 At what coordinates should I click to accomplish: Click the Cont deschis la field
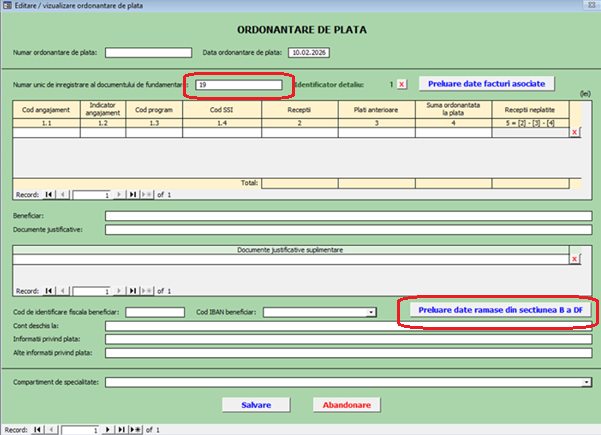[348, 326]
